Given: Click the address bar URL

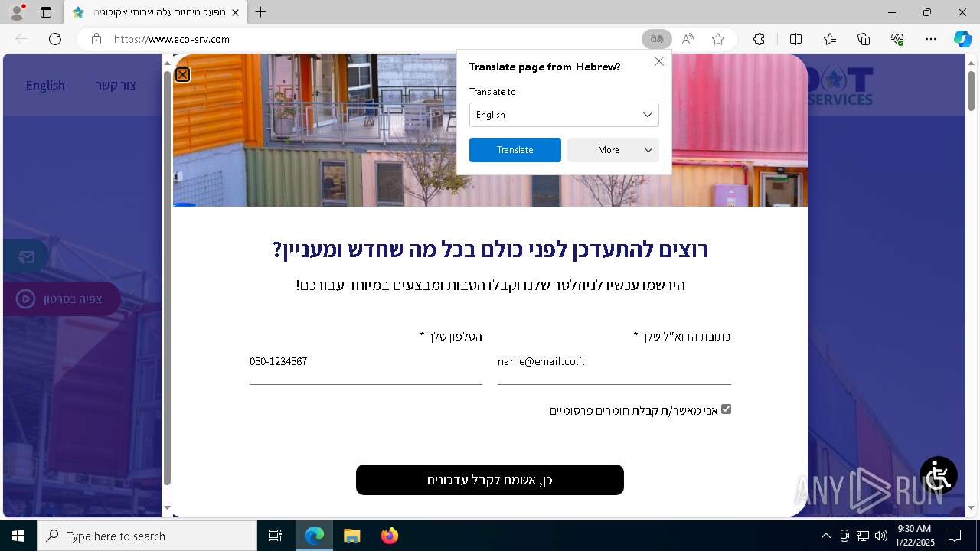Looking at the screenshot, I should click(x=171, y=39).
